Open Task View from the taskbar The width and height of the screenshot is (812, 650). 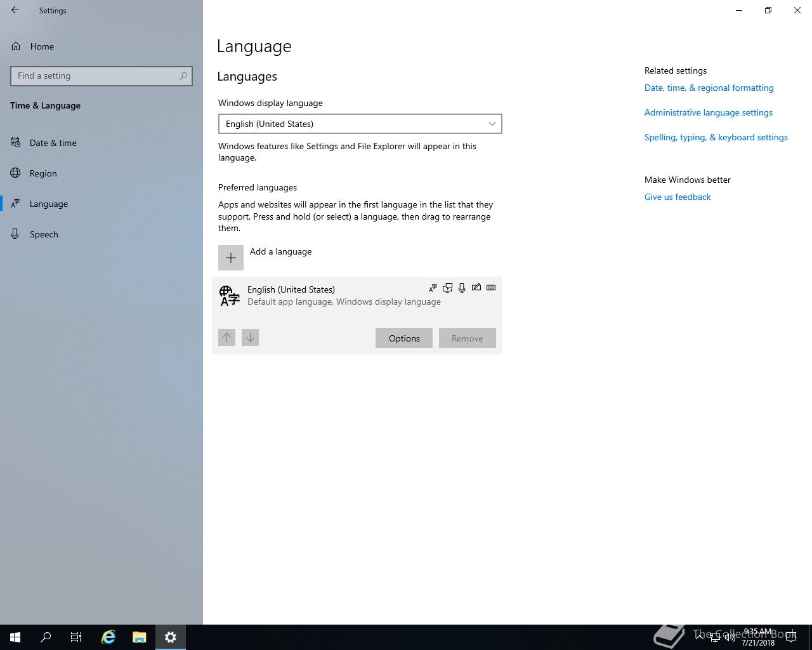pyautogui.click(x=76, y=637)
